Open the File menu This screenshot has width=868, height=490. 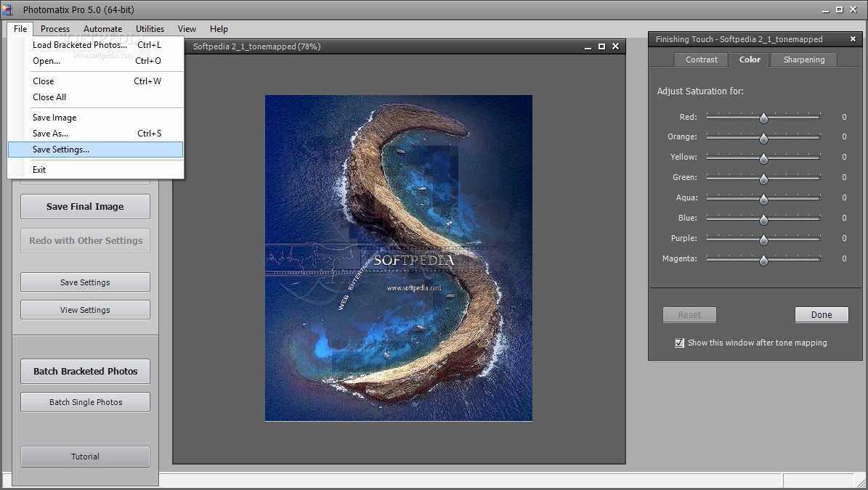tap(20, 29)
